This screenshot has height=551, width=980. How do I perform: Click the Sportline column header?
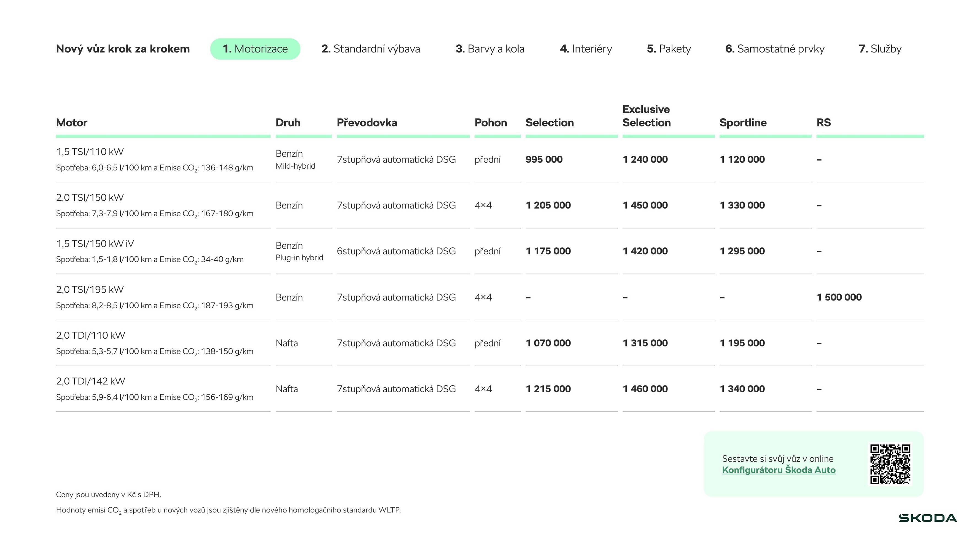(x=743, y=122)
